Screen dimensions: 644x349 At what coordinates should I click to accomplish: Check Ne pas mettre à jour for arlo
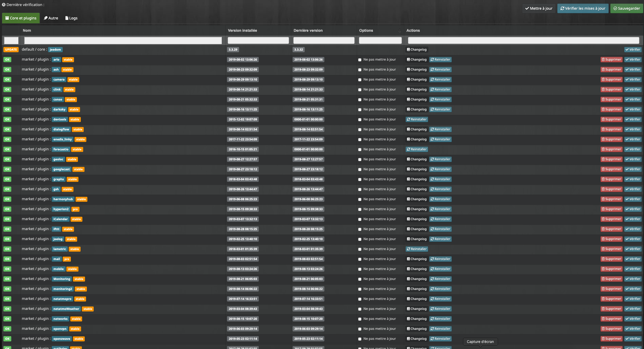[360, 60]
